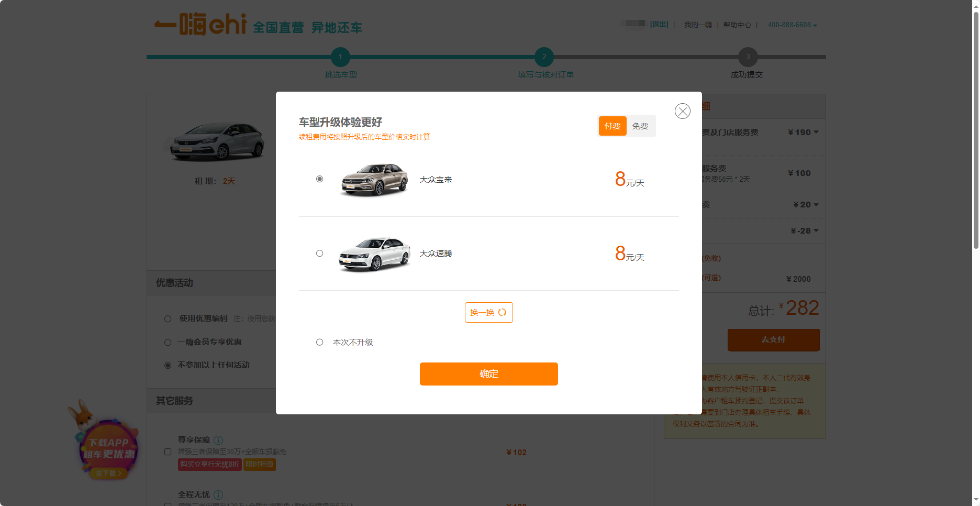
Task: Expand the ¥-28 discount details arrow
Action: click(x=816, y=231)
